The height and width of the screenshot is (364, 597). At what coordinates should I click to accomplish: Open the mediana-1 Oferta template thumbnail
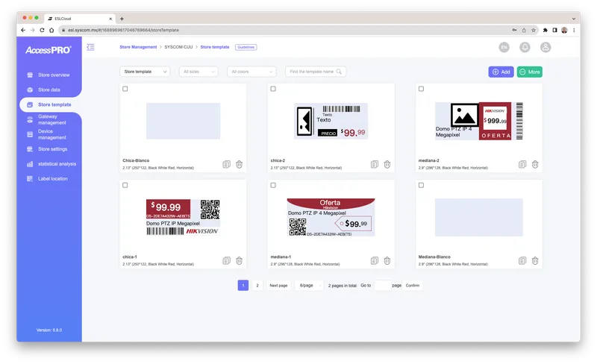point(331,217)
